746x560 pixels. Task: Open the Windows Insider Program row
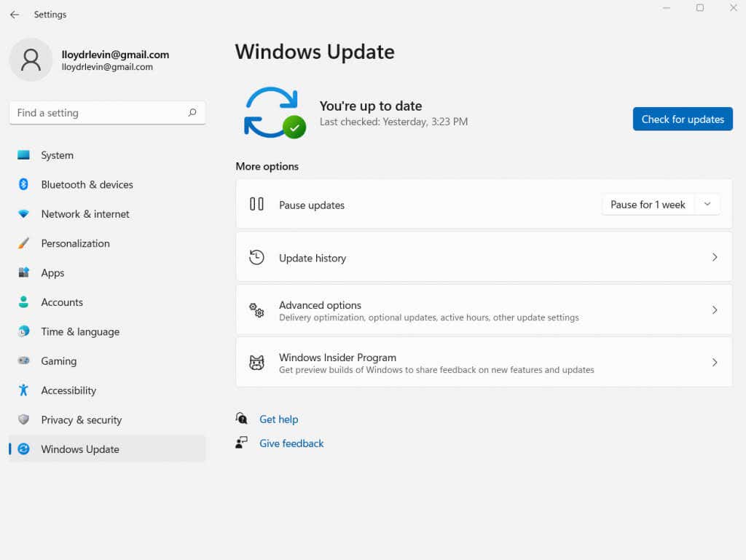coord(484,363)
